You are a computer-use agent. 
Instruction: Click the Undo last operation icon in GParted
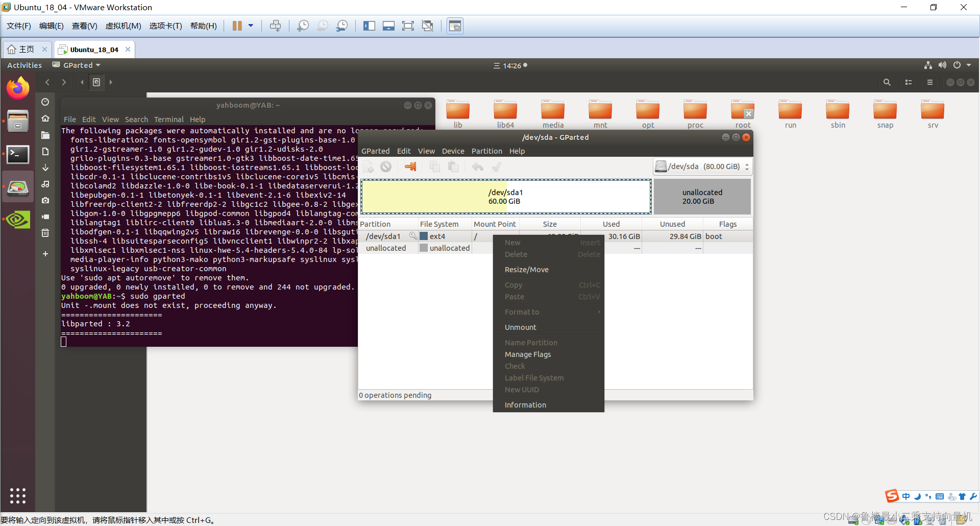click(x=478, y=166)
